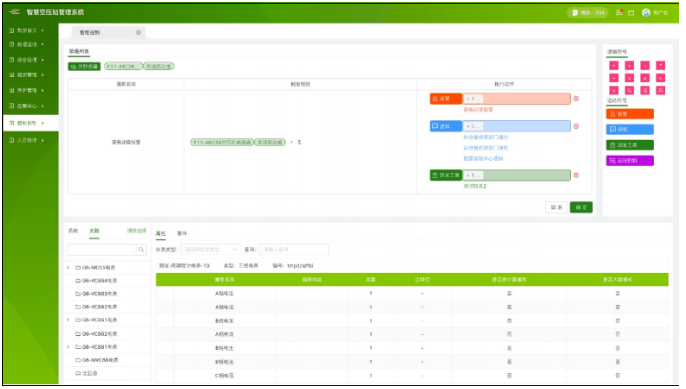Click the +1 chip in orange alarm row
686x389 pixels.
point(473,99)
